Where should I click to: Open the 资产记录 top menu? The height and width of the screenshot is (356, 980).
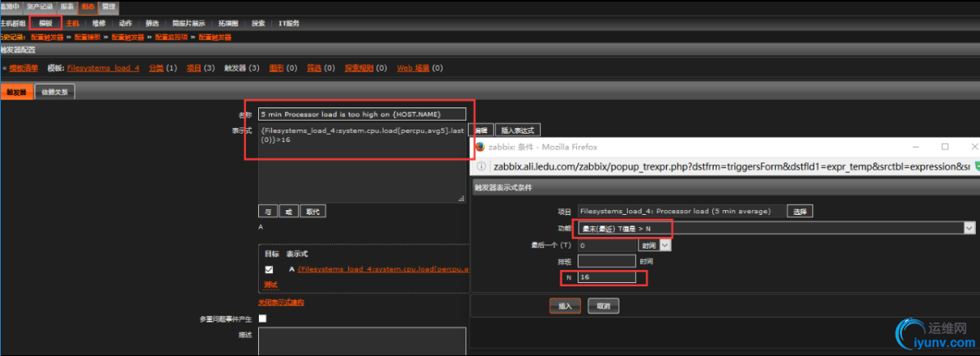39,7
